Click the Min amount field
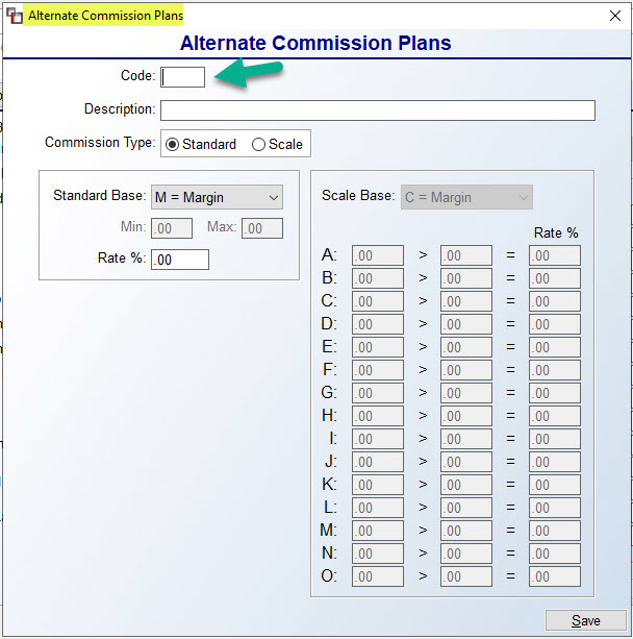Image resolution: width=633 pixels, height=639 pixels. tap(172, 228)
